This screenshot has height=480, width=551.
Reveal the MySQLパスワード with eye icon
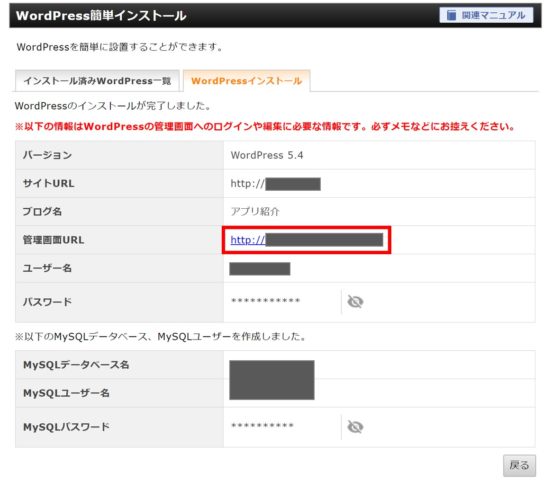[355, 427]
